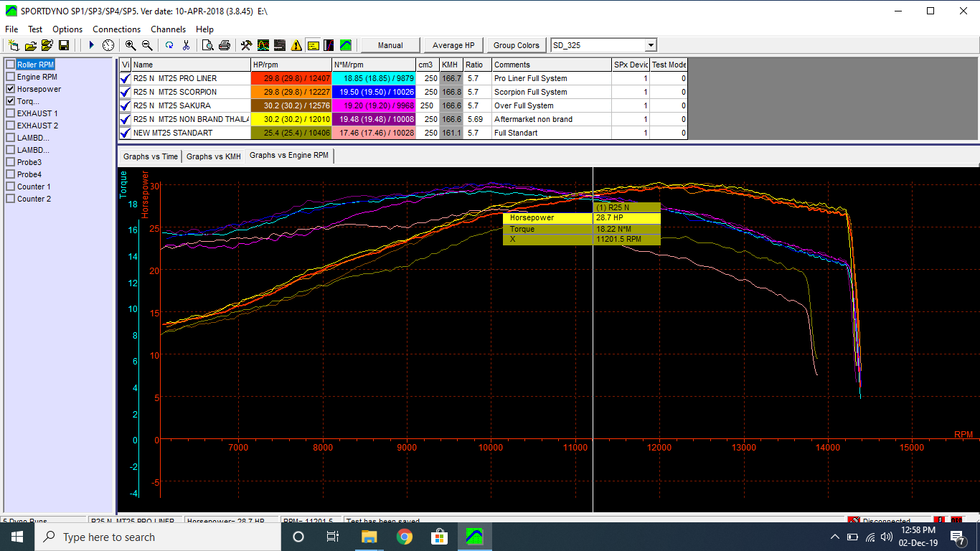Open the hammer and wrench settings icon
The image size is (980, 551).
click(x=246, y=45)
